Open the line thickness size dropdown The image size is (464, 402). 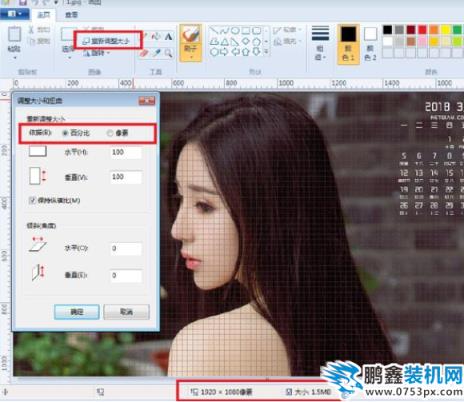(320, 43)
